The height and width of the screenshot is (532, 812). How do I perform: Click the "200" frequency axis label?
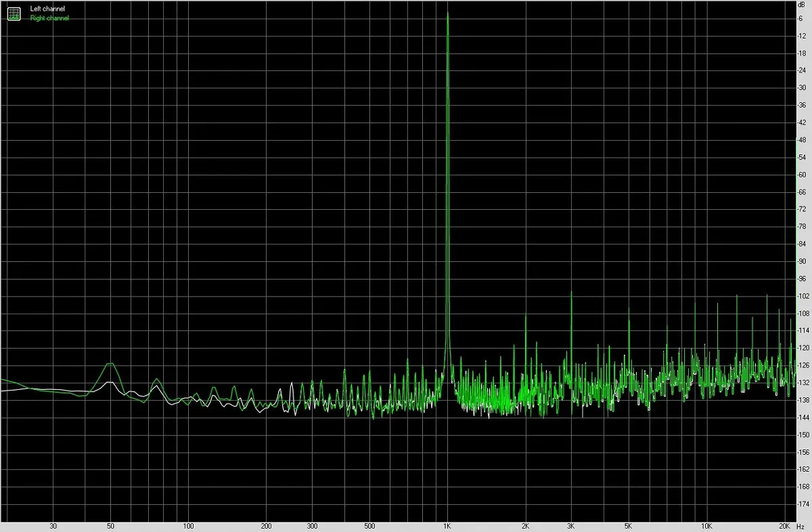tap(266, 526)
